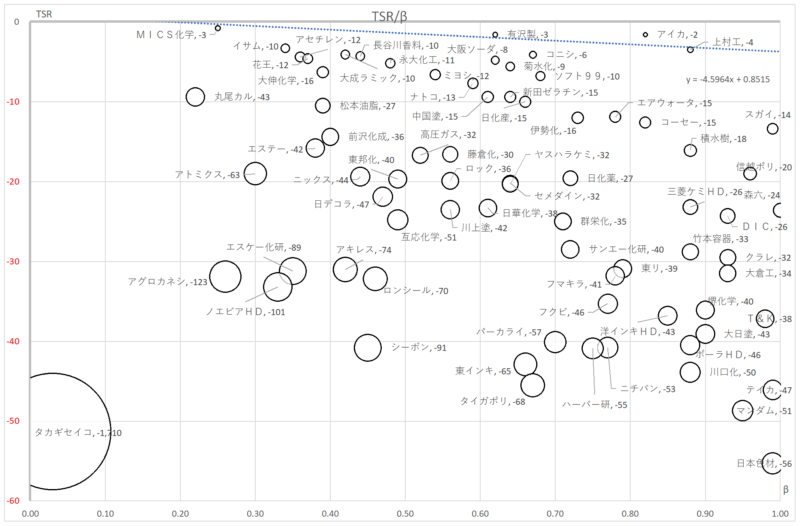Select the 洋インキHD, -43 label
This screenshot has width=800, height=526.
(x=638, y=332)
